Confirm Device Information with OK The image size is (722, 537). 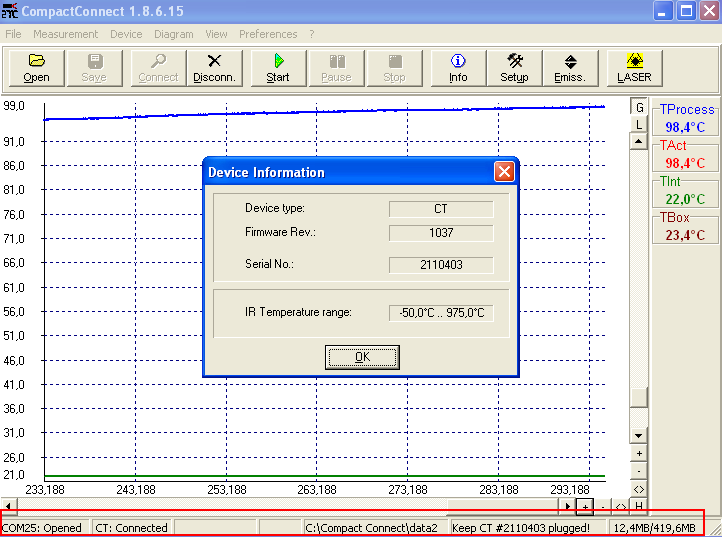[362, 357]
